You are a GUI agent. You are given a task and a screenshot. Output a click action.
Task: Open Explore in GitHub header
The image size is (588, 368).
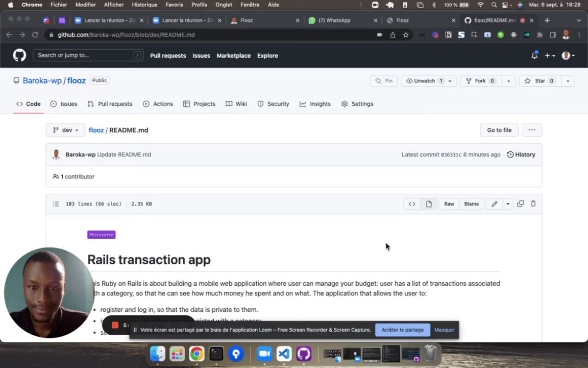[267, 56]
